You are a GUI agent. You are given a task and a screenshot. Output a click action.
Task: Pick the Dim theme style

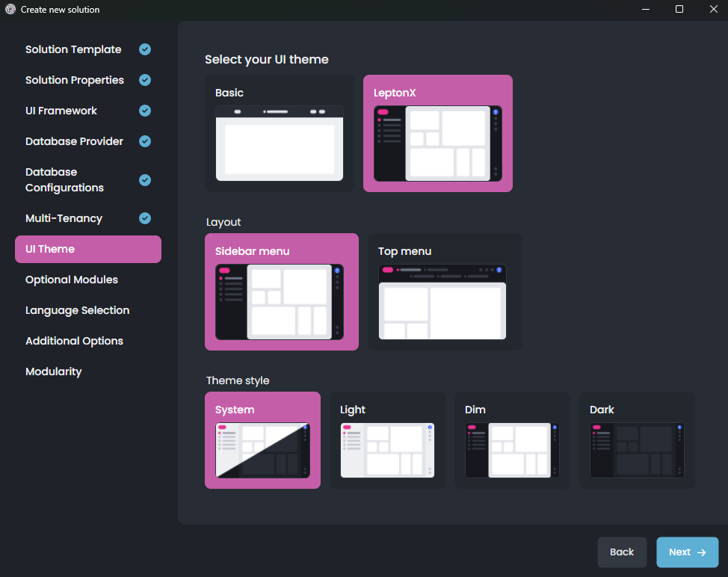coord(512,439)
